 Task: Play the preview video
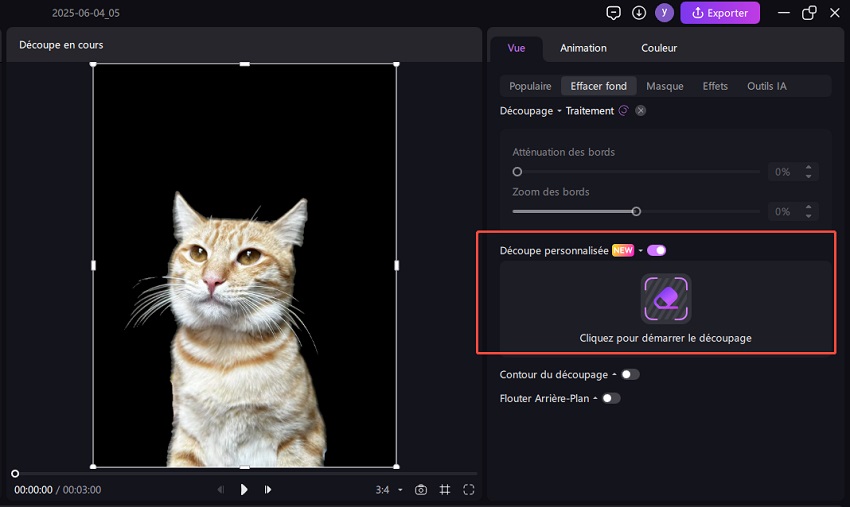[x=244, y=490]
